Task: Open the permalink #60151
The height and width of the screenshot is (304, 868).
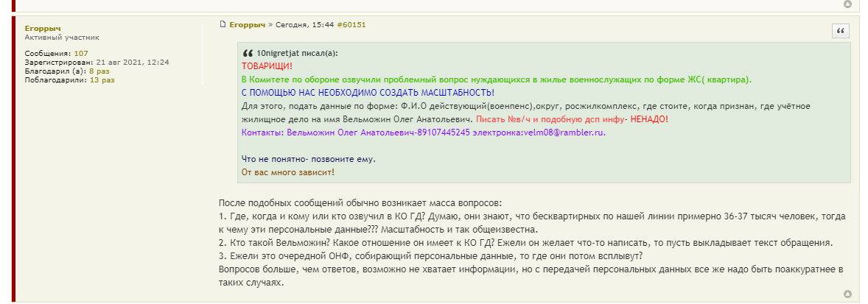Action: point(351,24)
